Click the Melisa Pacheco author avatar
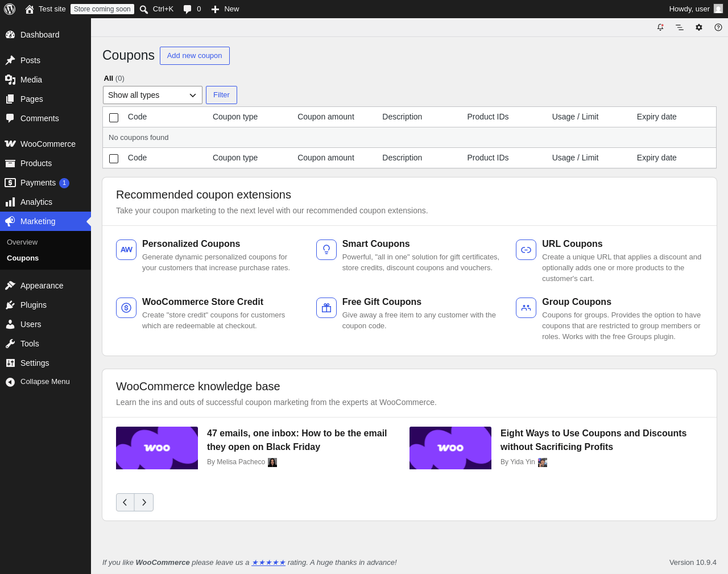Viewport: 728px width, 574px height. (272, 462)
